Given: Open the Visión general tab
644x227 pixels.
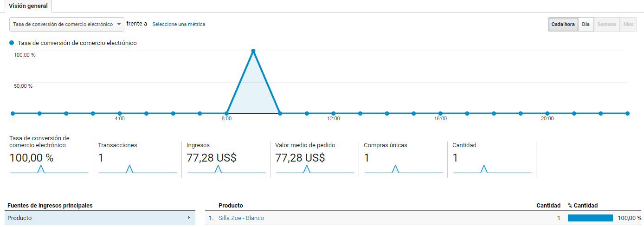Looking at the screenshot, I should click(28, 6).
